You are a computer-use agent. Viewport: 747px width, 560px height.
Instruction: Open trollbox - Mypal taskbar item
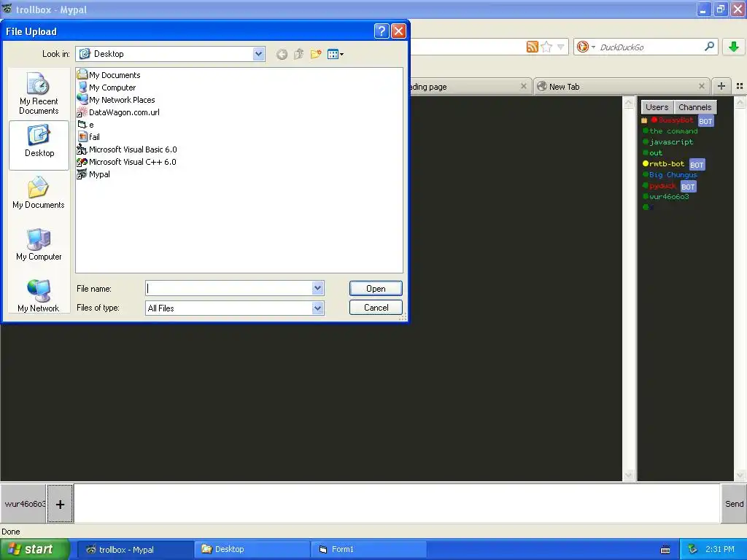[135, 550]
